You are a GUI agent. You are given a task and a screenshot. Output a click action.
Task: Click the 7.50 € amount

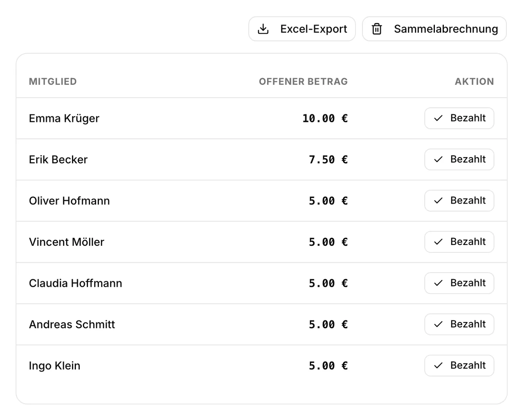[328, 159]
